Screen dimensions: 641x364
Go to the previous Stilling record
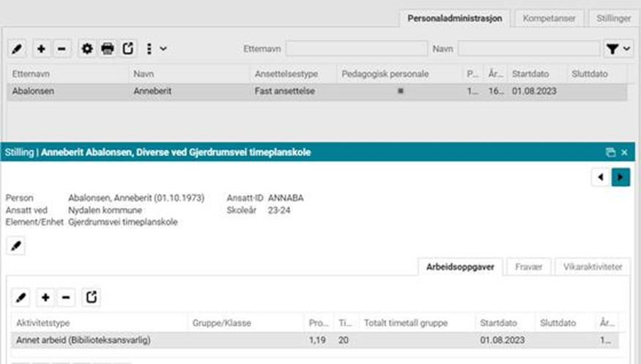pyautogui.click(x=601, y=178)
